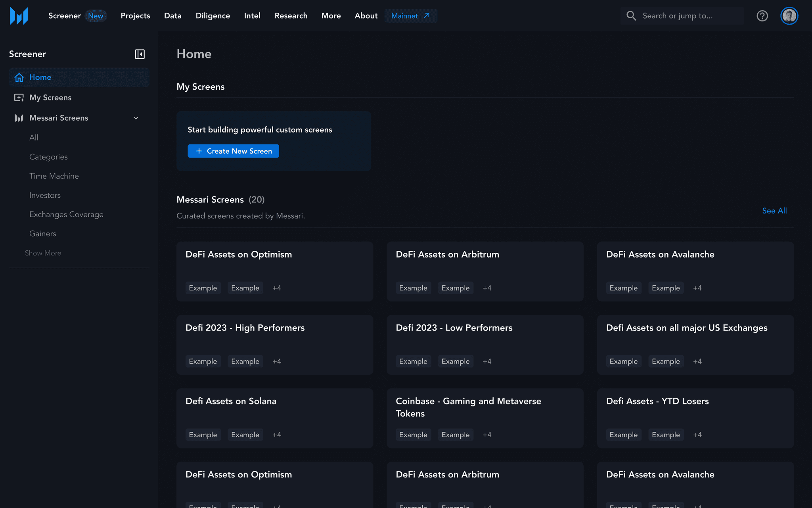Viewport: 812px width, 508px height.
Task: Open Coinbase - Gaming and Metaverse Tokens card
Action: pyautogui.click(x=485, y=418)
